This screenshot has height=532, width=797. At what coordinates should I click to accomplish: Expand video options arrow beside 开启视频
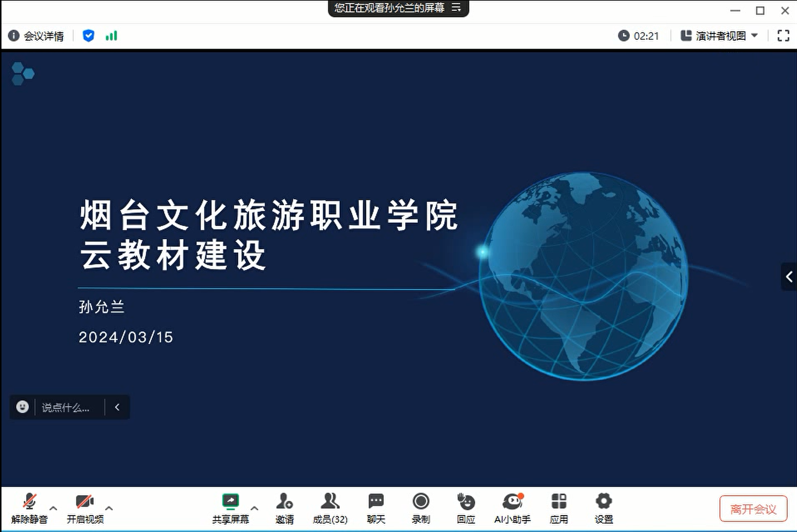click(109, 508)
